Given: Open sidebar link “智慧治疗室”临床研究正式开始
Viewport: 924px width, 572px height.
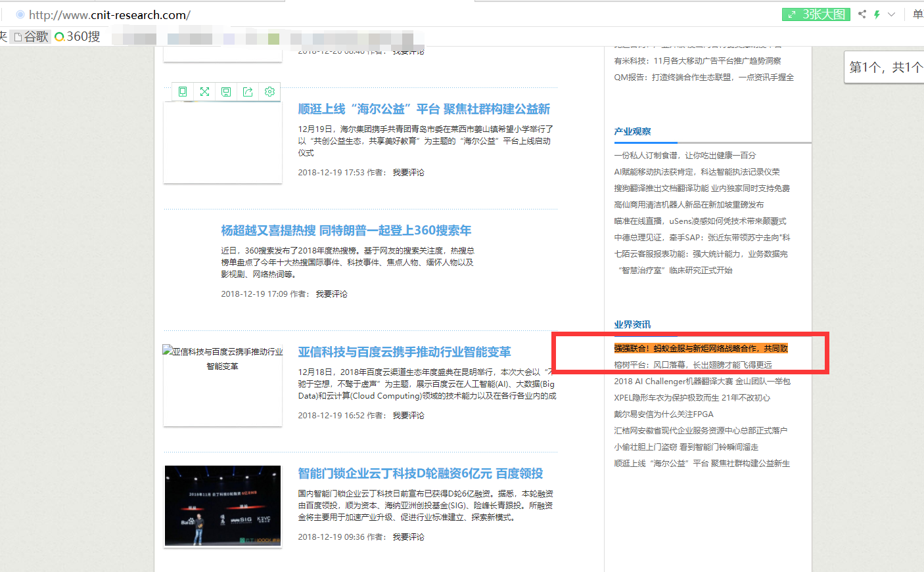Looking at the screenshot, I should coord(675,271).
